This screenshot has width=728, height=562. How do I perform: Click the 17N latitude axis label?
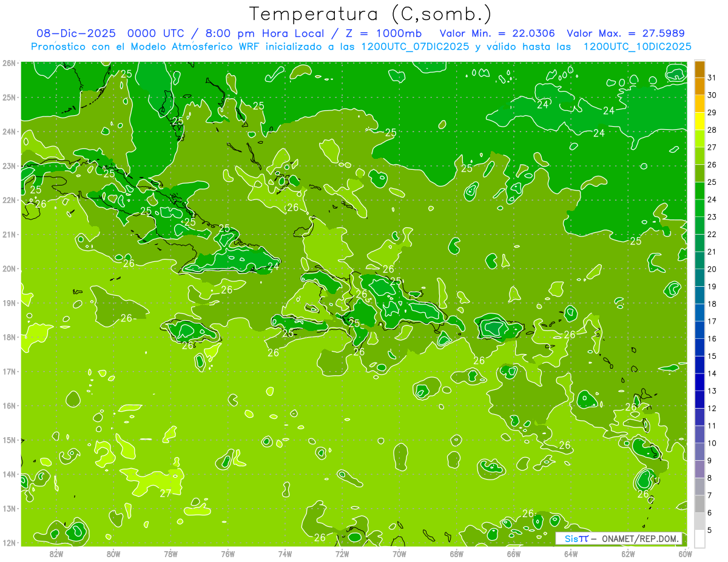tap(9, 372)
